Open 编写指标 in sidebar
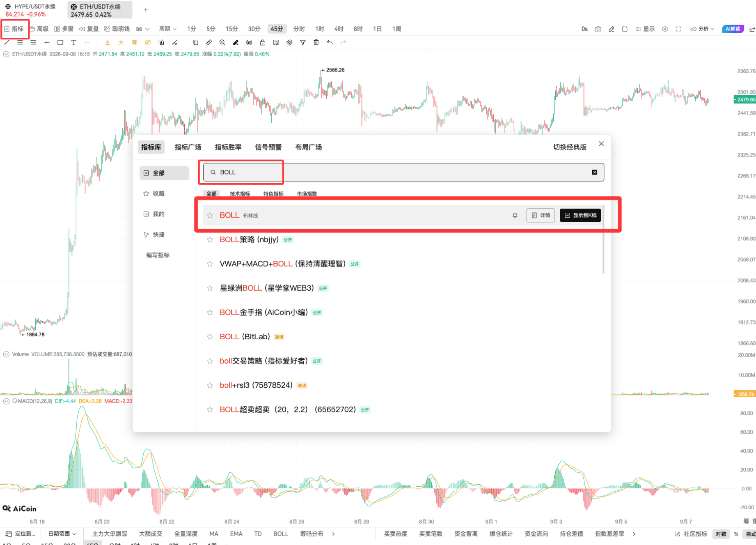The height and width of the screenshot is (545, 756). pos(158,255)
